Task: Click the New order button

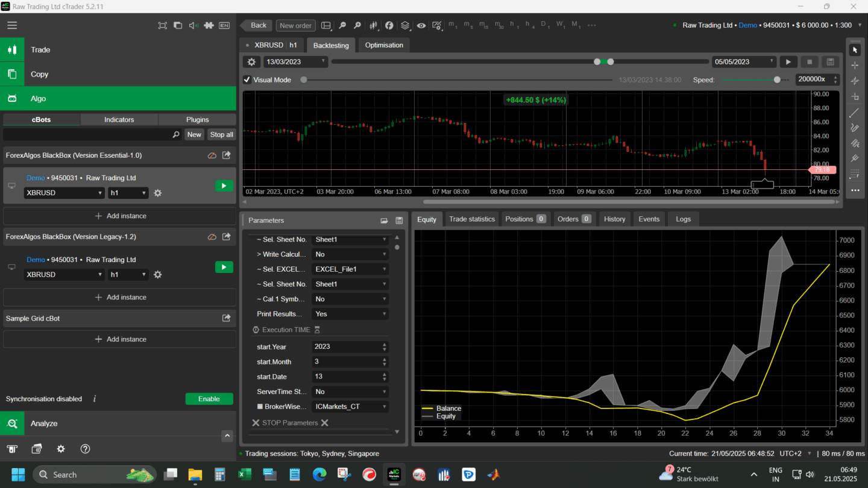Action: (295, 25)
